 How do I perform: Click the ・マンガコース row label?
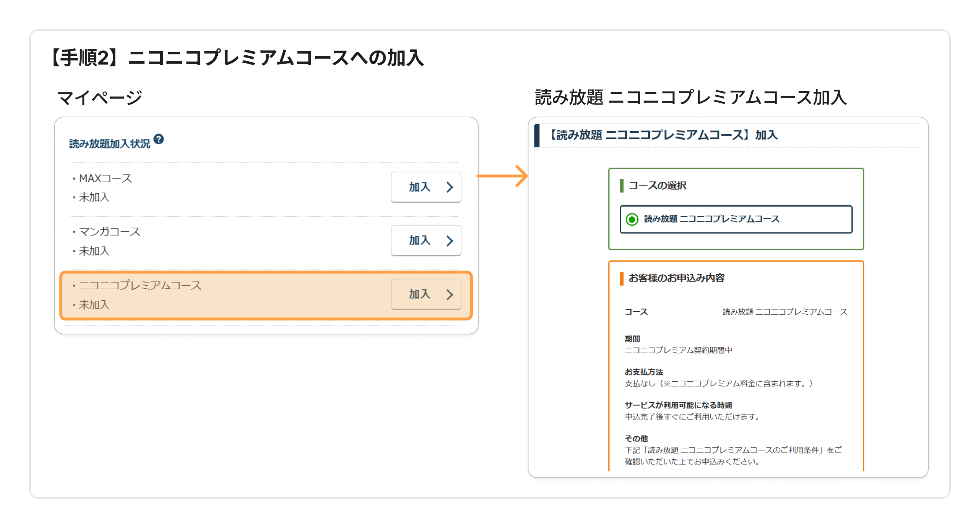pyautogui.click(x=106, y=231)
